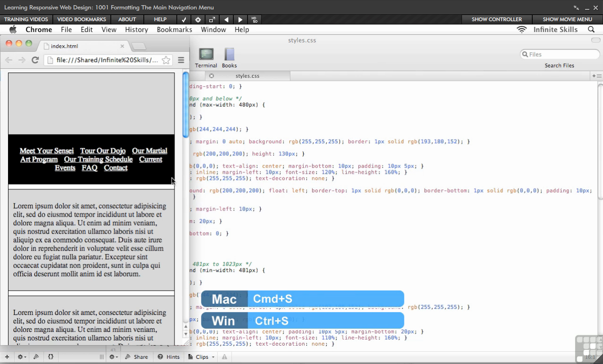Click Our Training Schedule link
603x364 pixels.
tap(99, 159)
